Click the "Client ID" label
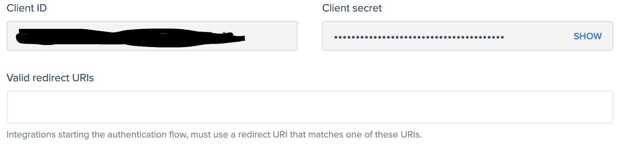Viewport: 644px width, 147px height. pos(27,8)
